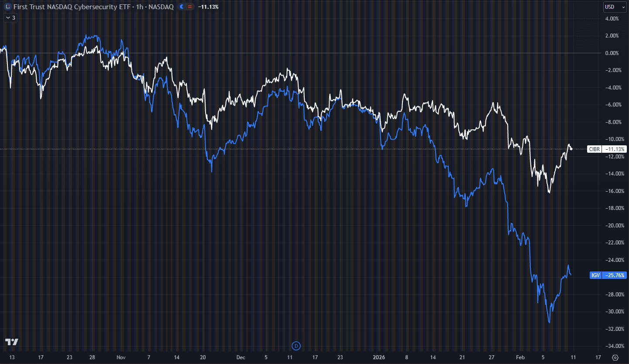This screenshot has width=629, height=364.
Task: Open chart settings hexagon gear icon
Action: pos(615,357)
